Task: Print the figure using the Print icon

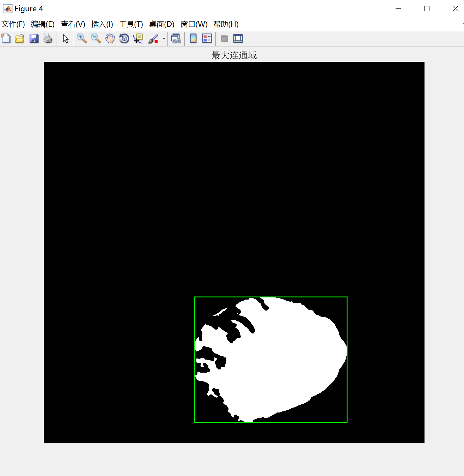Action: click(x=48, y=39)
